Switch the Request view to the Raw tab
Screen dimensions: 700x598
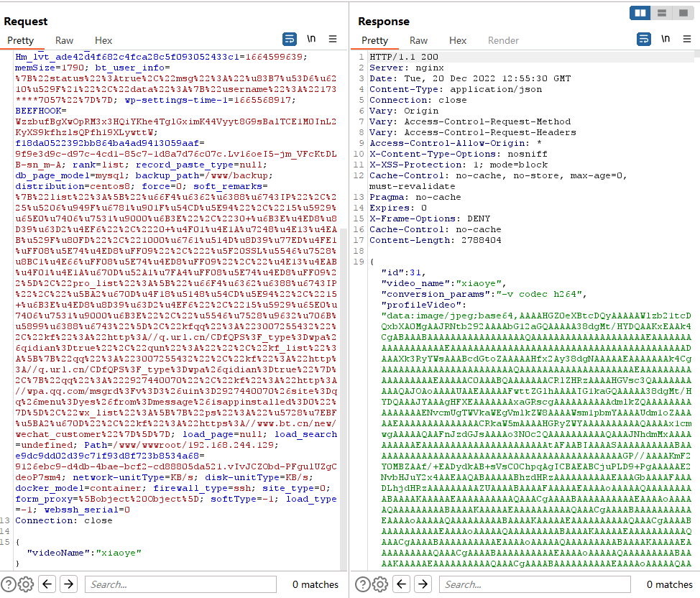coord(64,40)
